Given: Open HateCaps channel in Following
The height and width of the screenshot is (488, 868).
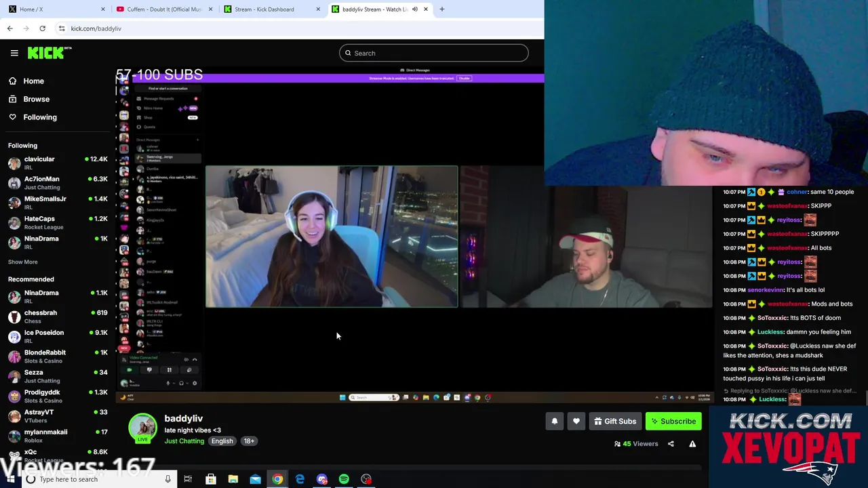Looking at the screenshot, I should point(58,223).
